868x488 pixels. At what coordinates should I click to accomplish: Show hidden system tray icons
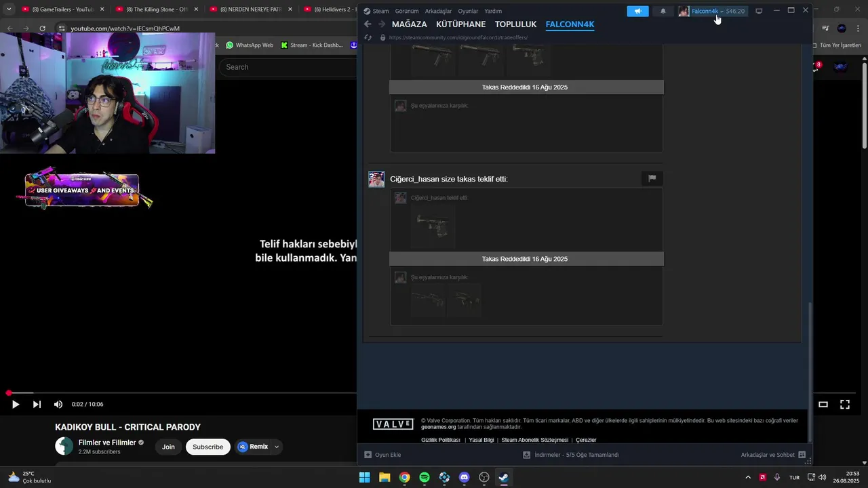coord(748,477)
